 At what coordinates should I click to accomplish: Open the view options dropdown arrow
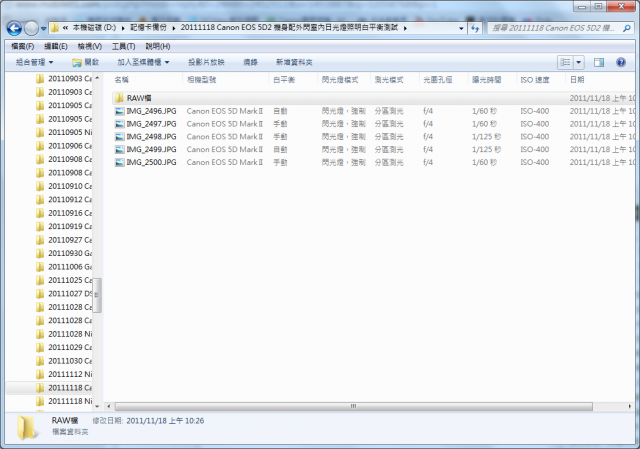579,62
